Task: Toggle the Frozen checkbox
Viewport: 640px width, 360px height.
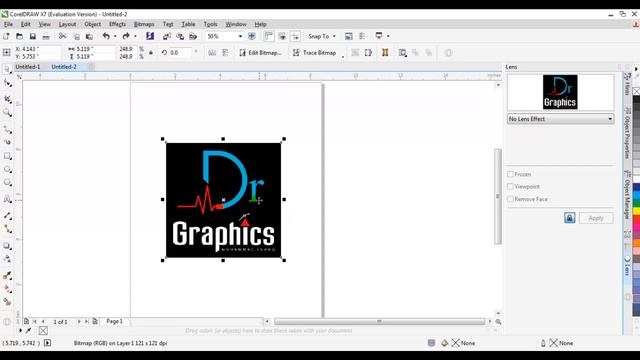Action: tap(510, 174)
